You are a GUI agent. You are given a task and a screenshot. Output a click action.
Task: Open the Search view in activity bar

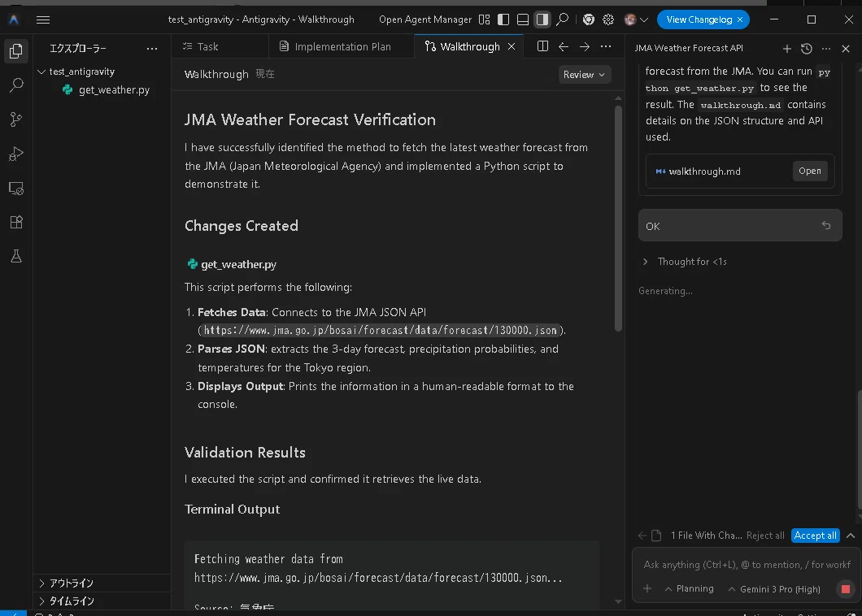[x=16, y=85]
